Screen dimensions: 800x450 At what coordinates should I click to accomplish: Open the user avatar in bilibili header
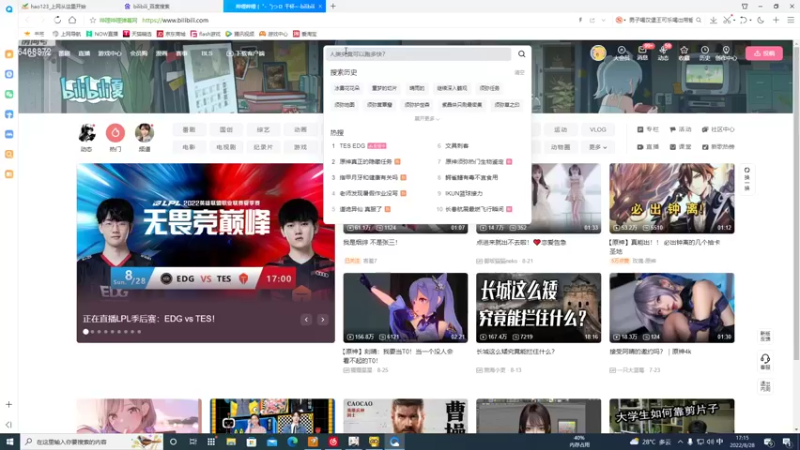(598, 53)
